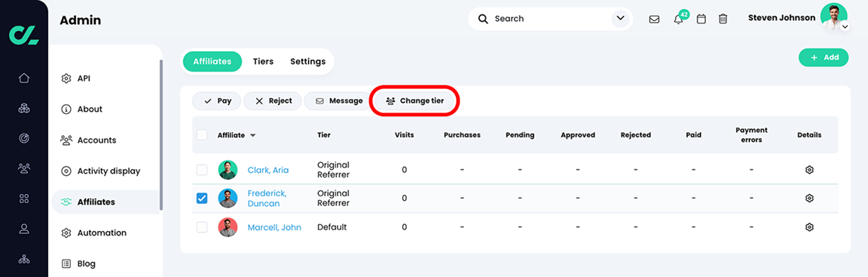
Task: Click the green Add button
Action: pos(824,57)
